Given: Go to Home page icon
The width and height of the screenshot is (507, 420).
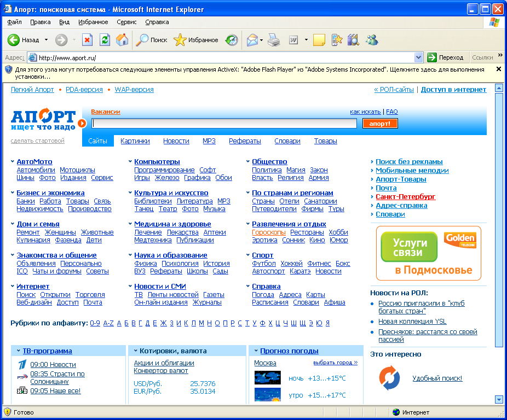Looking at the screenshot, I should tap(122, 40).
